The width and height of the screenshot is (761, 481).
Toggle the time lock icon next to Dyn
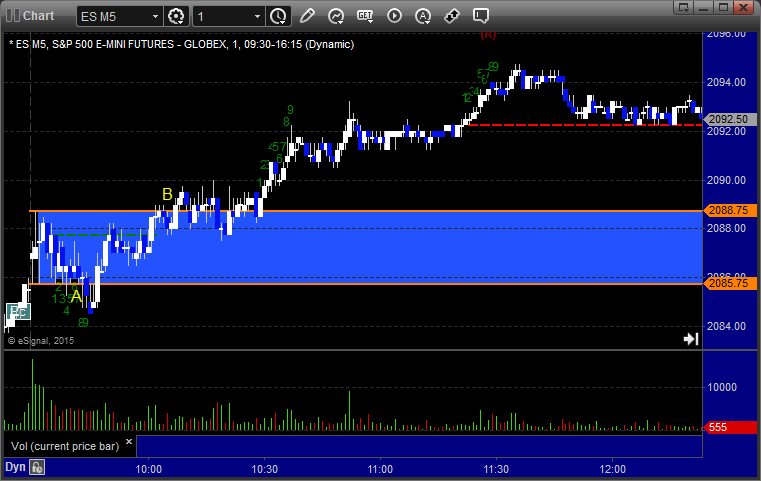(x=37, y=467)
